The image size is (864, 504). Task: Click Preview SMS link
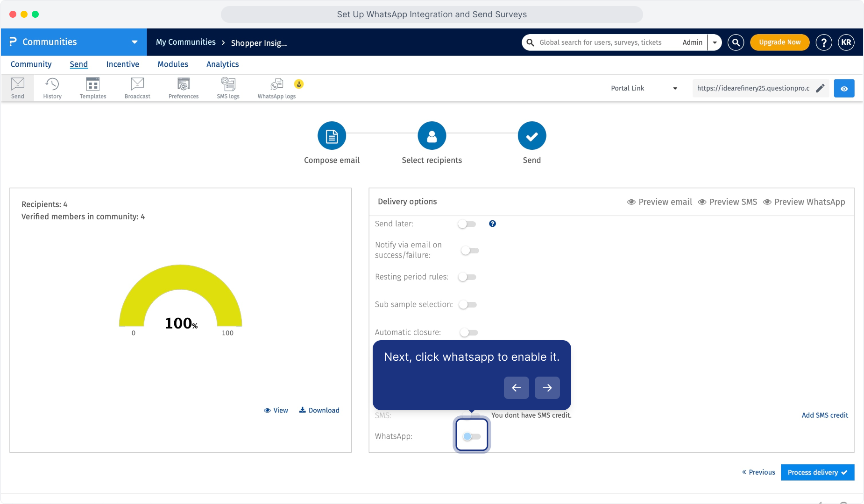point(727,202)
